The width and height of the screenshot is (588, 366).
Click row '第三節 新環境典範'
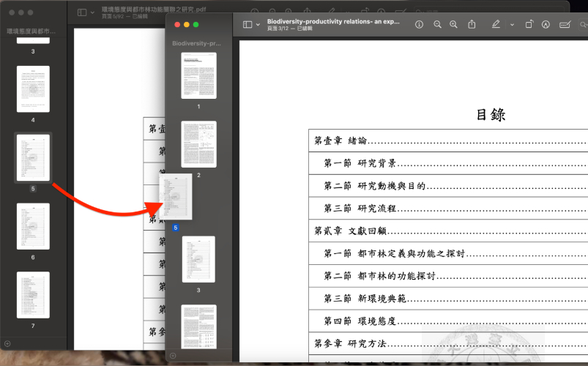[x=448, y=299]
